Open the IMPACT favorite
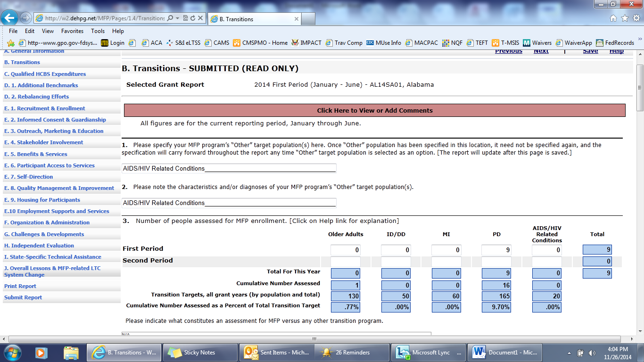The width and height of the screenshot is (644, 362). click(306, 43)
